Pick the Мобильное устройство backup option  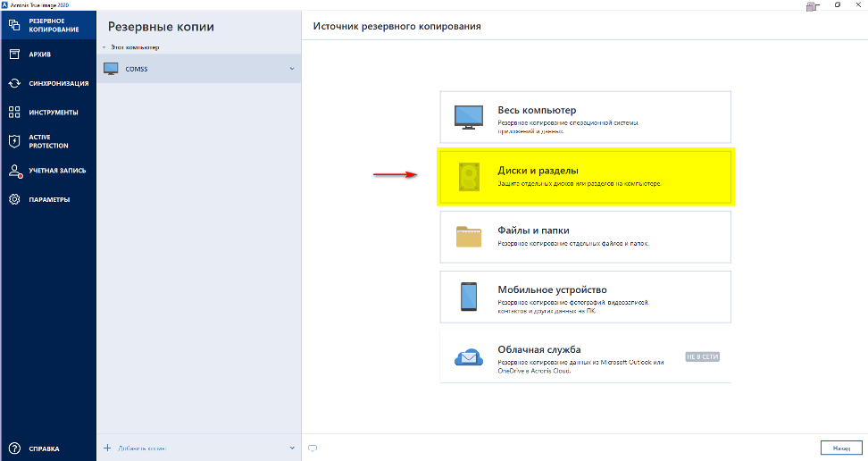point(585,296)
